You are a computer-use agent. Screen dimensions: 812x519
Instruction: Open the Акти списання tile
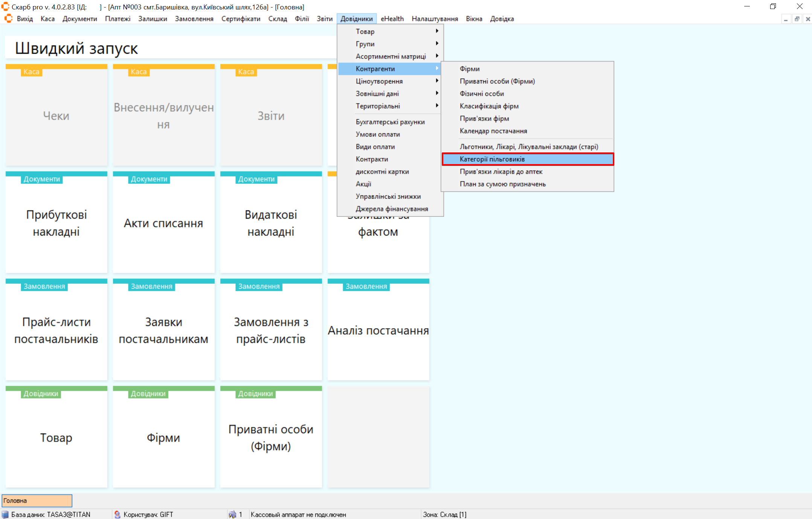[163, 223]
